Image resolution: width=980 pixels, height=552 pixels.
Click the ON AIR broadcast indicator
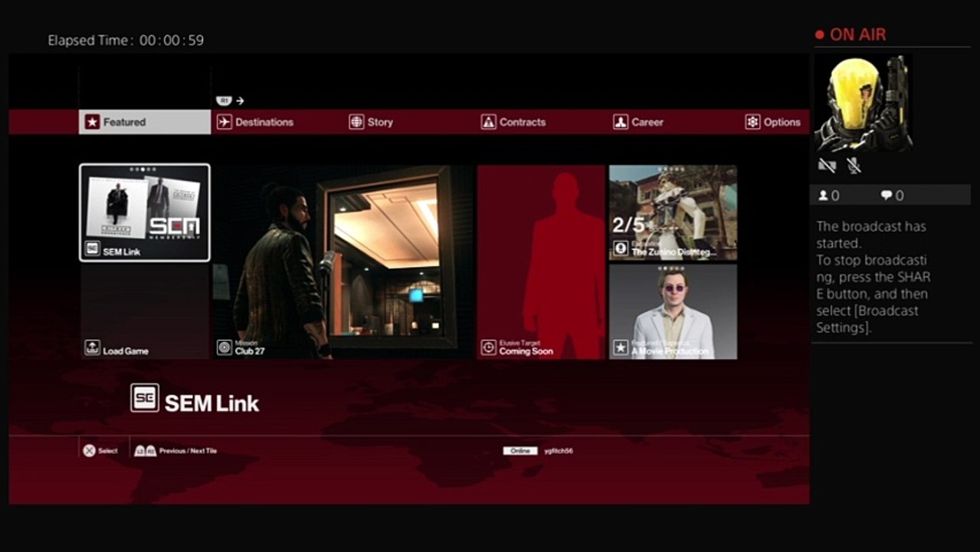tap(851, 34)
